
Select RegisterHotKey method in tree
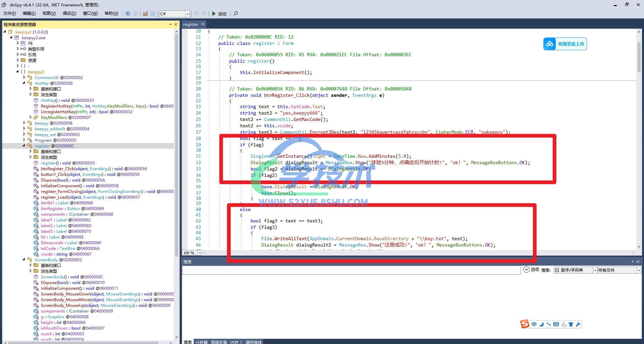107,106
